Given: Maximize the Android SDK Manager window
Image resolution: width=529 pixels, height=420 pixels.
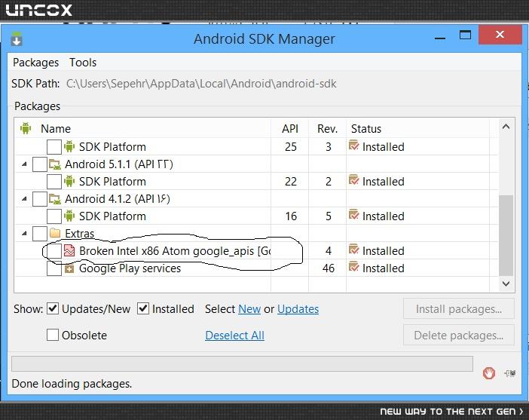Looking at the screenshot, I should [x=465, y=35].
